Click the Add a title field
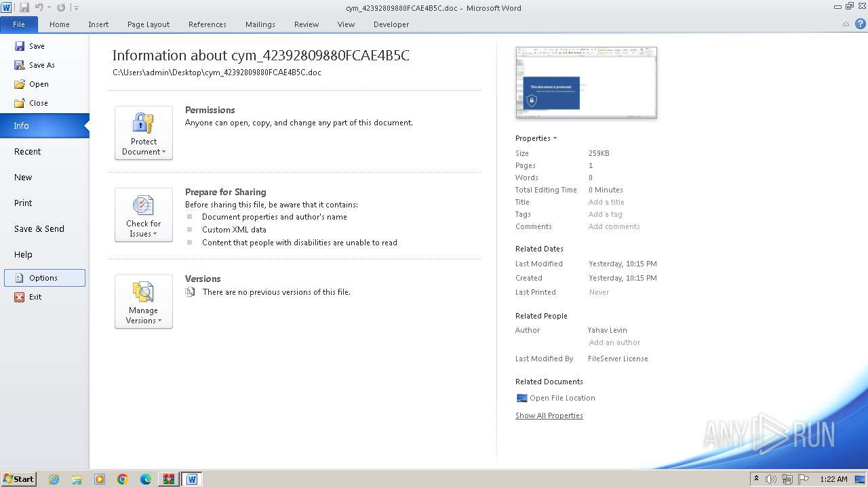 606,202
